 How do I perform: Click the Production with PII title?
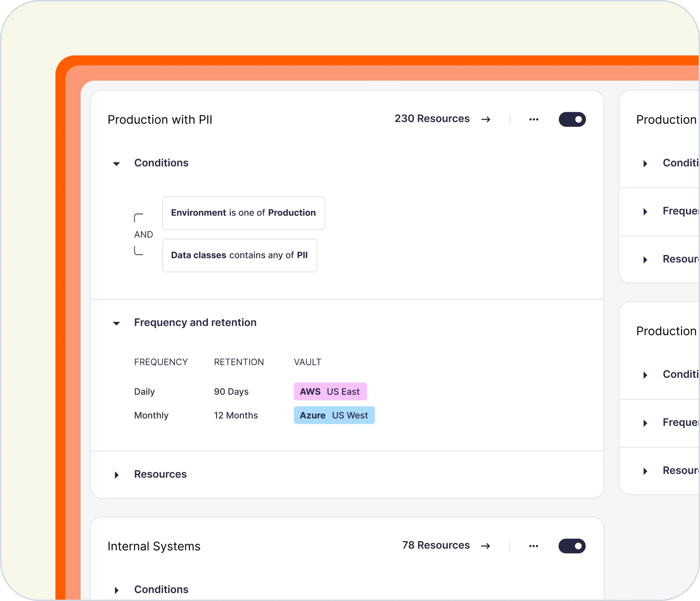160,120
